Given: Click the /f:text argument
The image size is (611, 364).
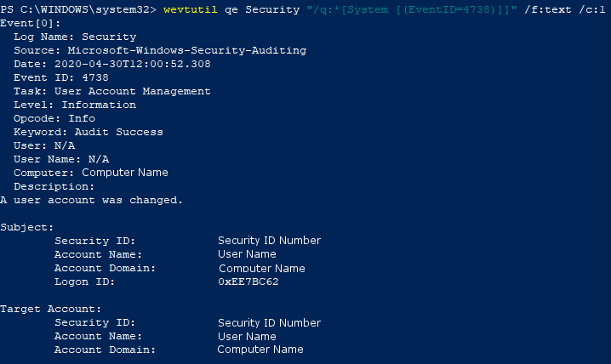Looking at the screenshot, I should point(551,10).
